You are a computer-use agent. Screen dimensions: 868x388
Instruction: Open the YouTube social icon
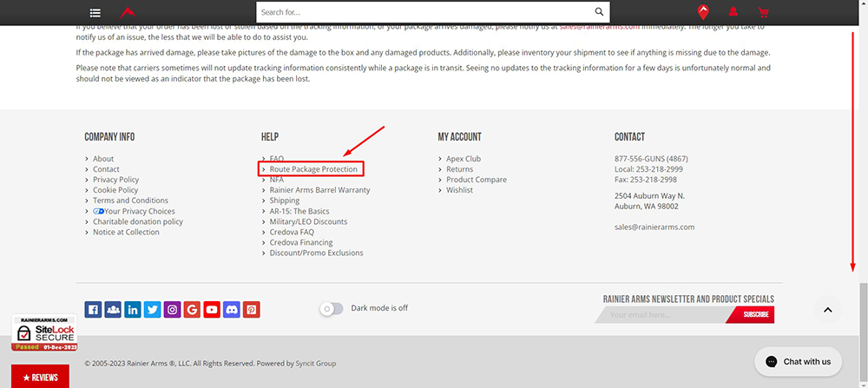coord(212,309)
